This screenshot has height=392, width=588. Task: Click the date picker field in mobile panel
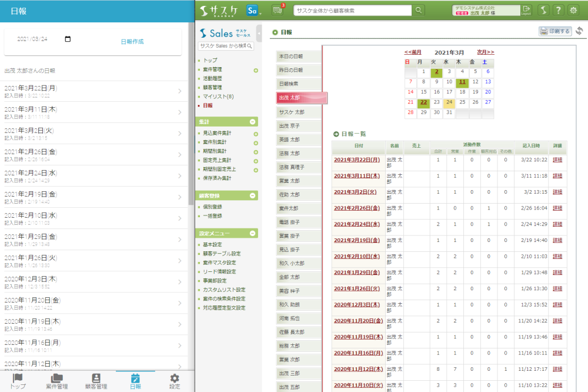click(44, 39)
